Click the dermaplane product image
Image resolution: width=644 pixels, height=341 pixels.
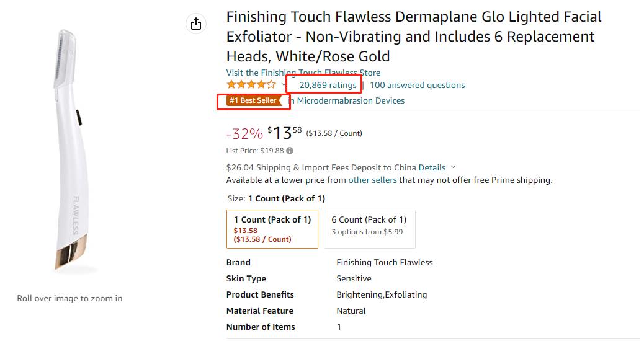71,150
